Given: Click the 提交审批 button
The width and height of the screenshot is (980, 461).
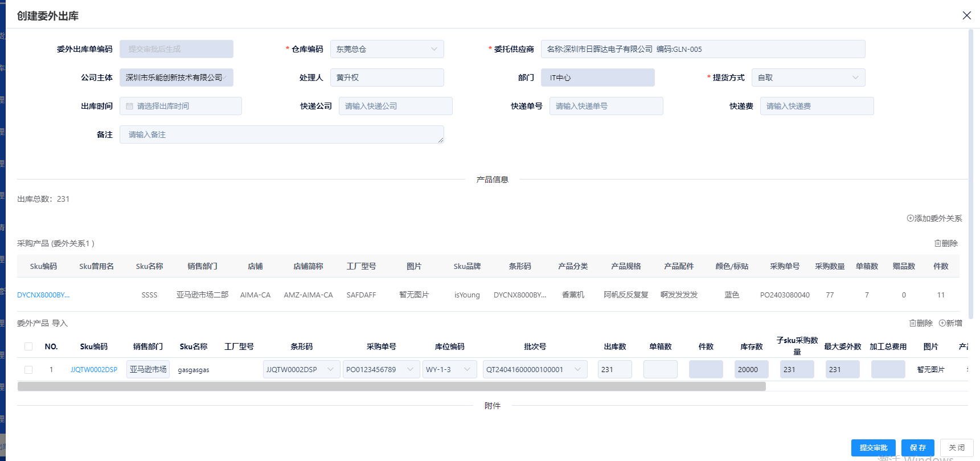Looking at the screenshot, I should (x=873, y=448).
